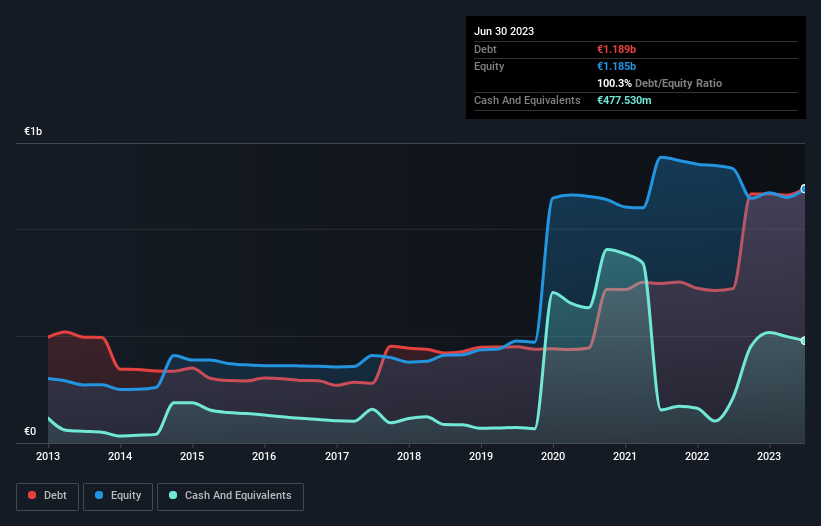821x526 pixels.
Task: Click the teal Cash legend dot
Action: pyautogui.click(x=173, y=495)
